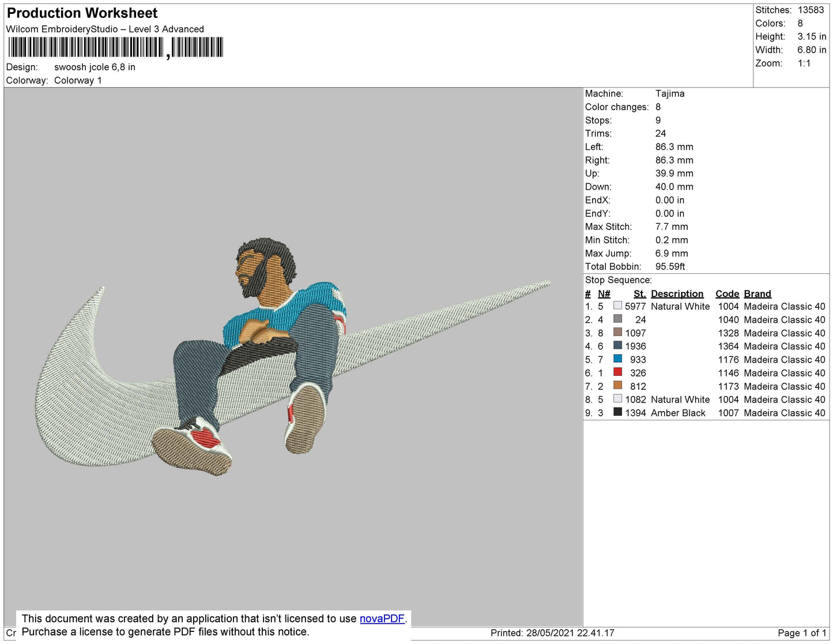
Task: Click the 'EndX:' label
Action: 597,200
